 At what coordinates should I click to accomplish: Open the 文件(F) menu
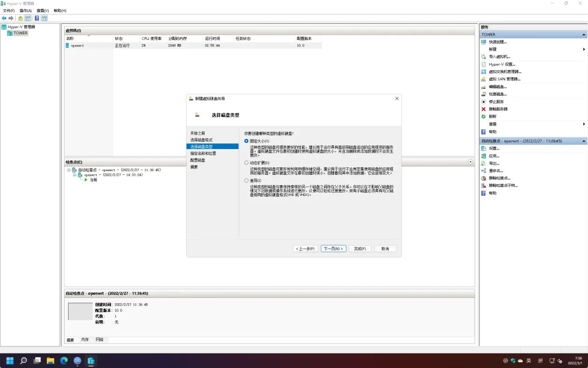(8, 10)
